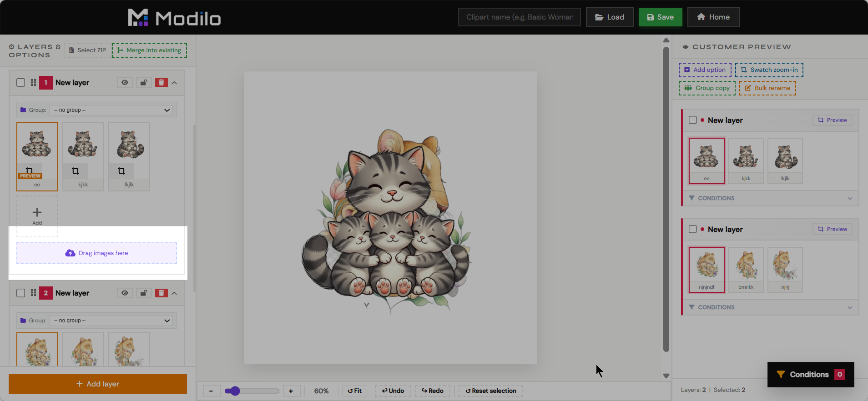868x401 pixels.
Task: Toggle visibility eye for layer 1
Action: click(x=125, y=83)
